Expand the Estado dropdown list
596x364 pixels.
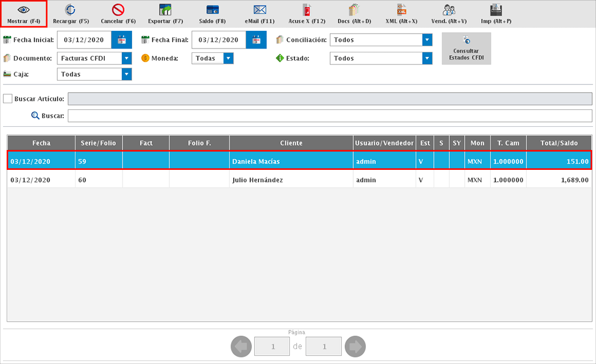pos(427,58)
